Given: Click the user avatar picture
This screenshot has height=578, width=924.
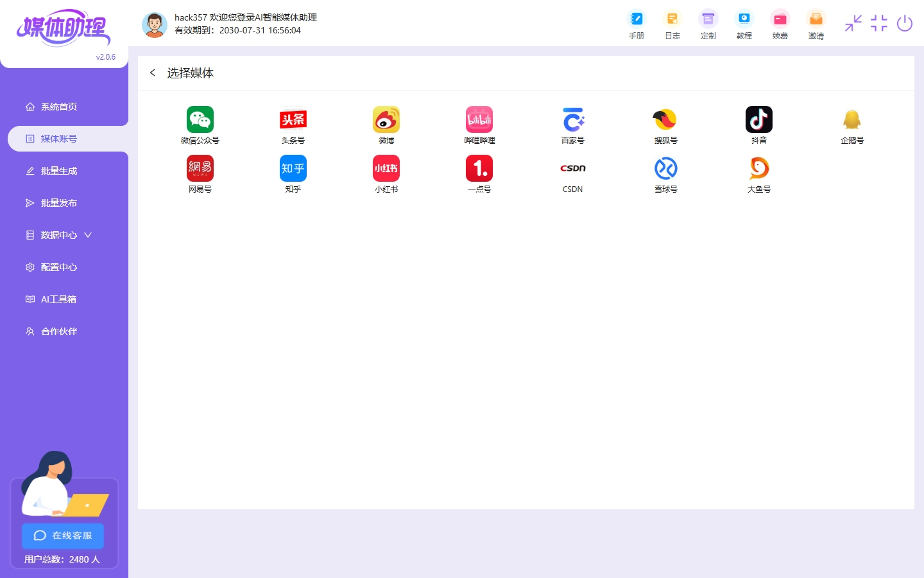Looking at the screenshot, I should coord(155,24).
